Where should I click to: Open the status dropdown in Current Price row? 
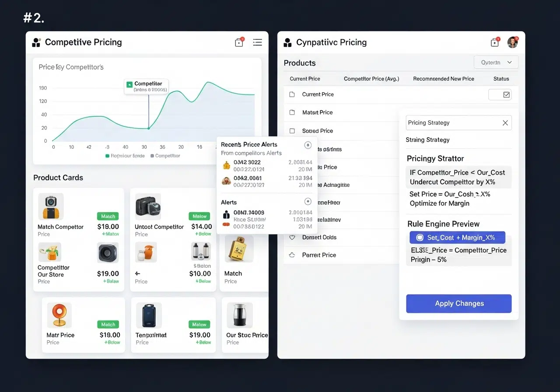[500, 94]
